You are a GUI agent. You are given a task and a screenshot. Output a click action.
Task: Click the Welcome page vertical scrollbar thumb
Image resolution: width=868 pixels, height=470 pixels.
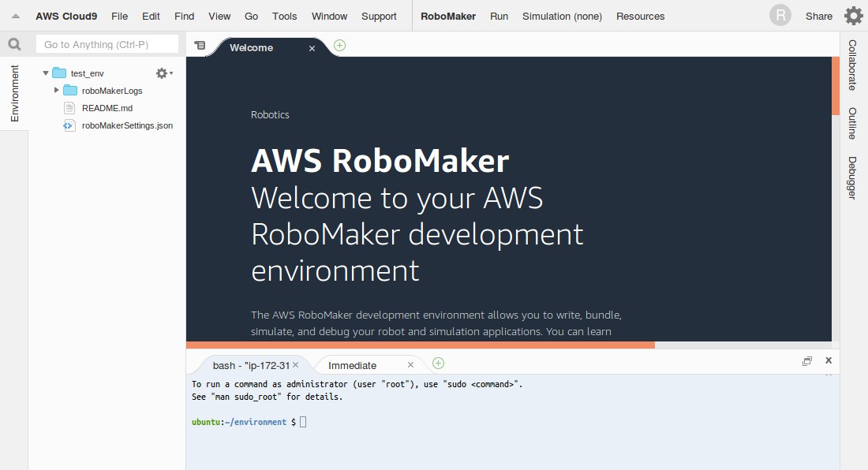point(836,86)
